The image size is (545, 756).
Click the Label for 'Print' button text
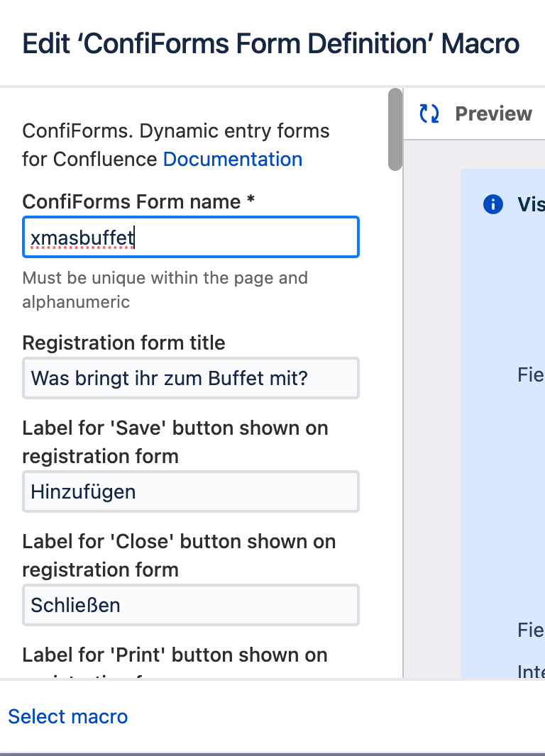pyautogui.click(x=175, y=655)
